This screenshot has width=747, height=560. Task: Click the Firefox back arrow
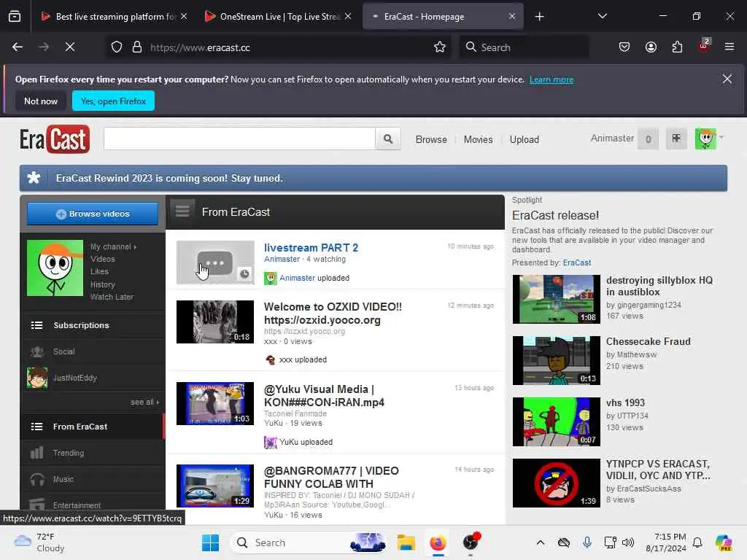tap(18, 47)
